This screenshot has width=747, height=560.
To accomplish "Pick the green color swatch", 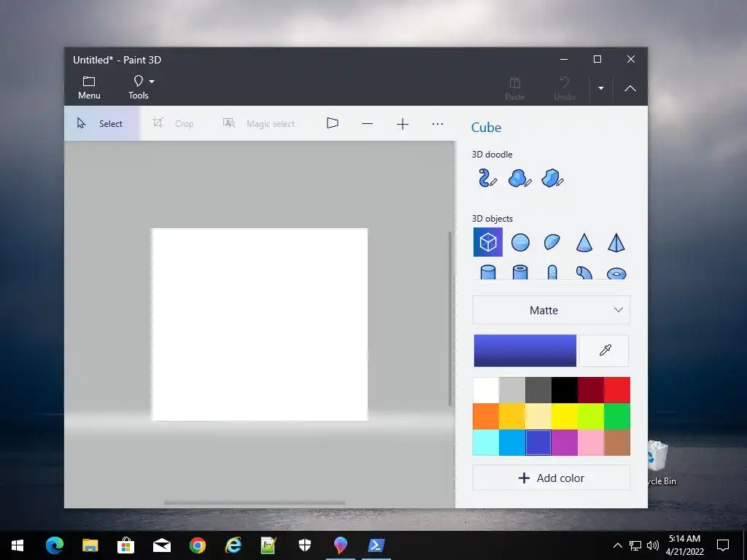I will pyautogui.click(x=617, y=416).
